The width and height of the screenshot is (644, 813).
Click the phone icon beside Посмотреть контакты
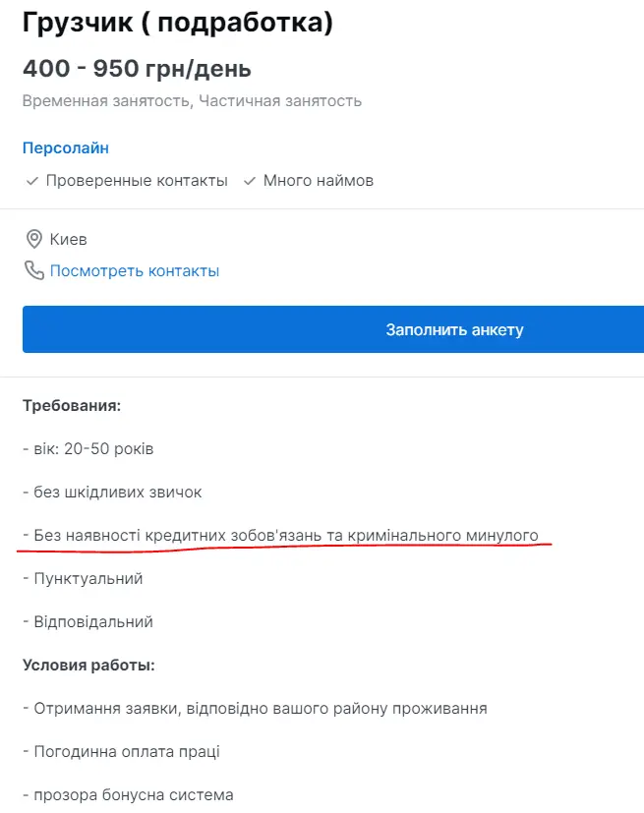34,270
